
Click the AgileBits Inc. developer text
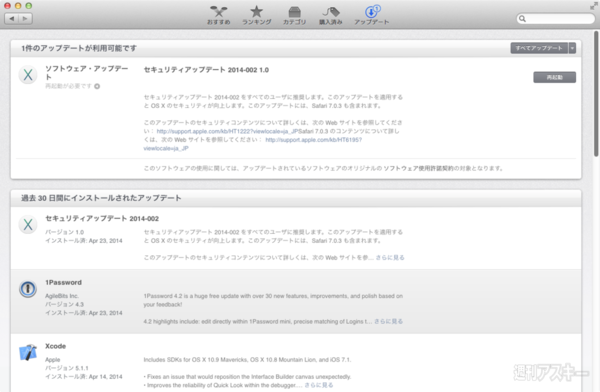[x=62, y=296]
